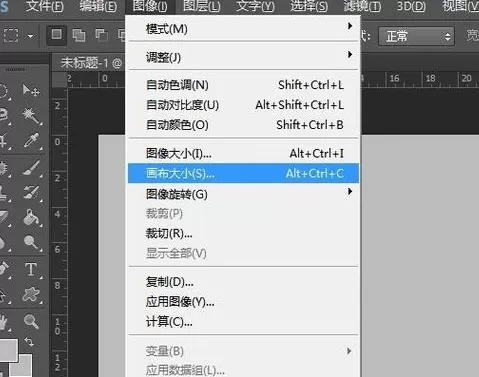Click the horizontal ruler near mark 18
Screen dimensions: 479x377
(430, 79)
